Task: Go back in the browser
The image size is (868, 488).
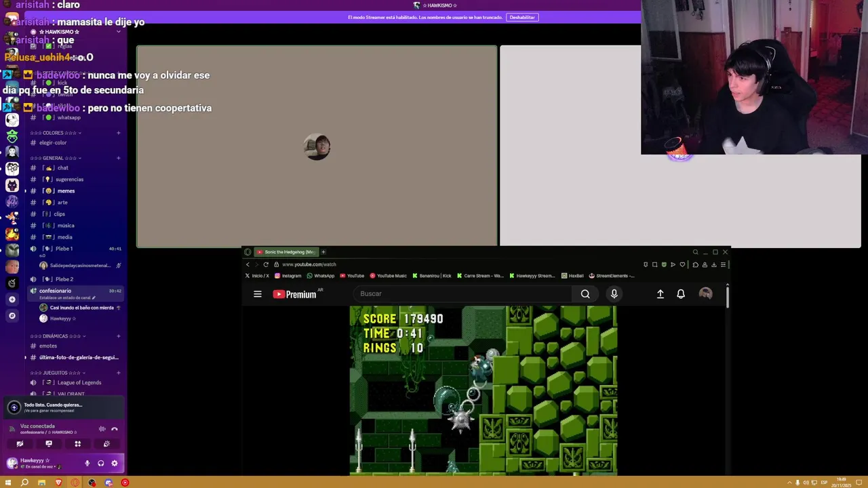Action: click(248, 264)
